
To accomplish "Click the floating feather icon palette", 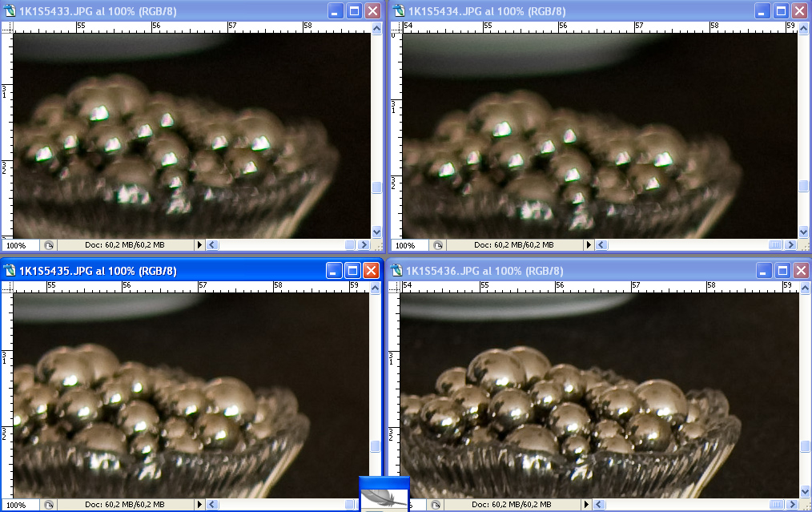I will (384, 495).
